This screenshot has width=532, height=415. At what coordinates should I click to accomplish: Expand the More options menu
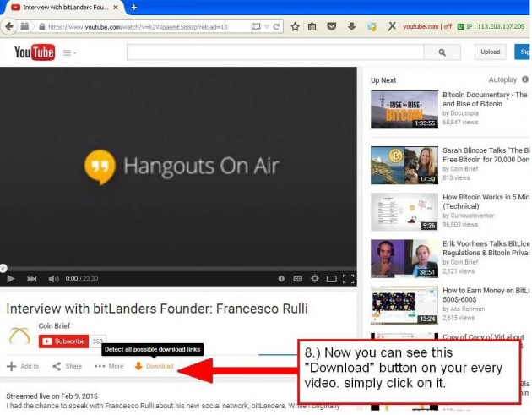point(109,366)
